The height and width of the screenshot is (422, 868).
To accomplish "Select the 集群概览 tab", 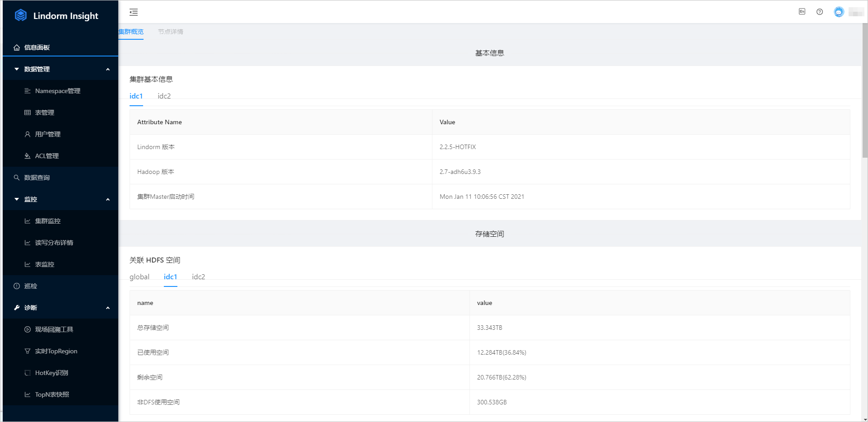I will [x=131, y=32].
